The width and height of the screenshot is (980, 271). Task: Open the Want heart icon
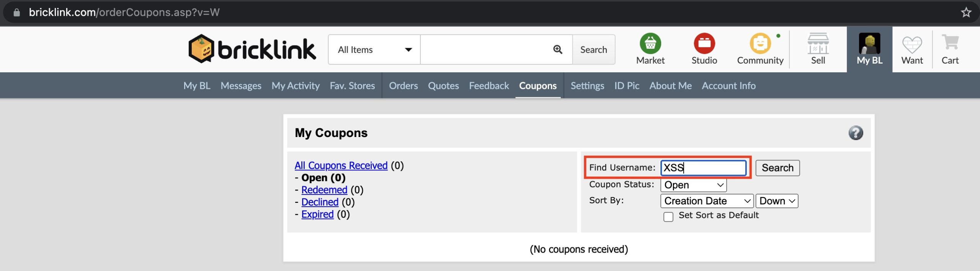point(912,44)
